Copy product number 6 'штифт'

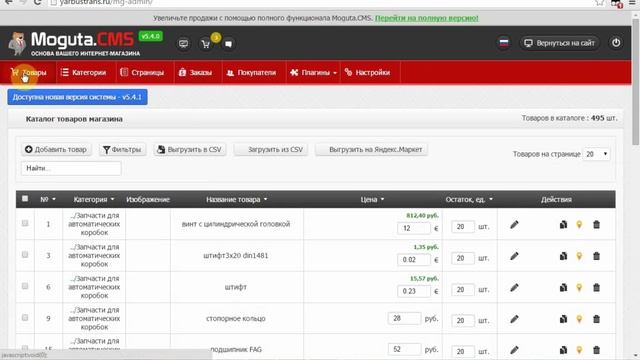pyautogui.click(x=563, y=287)
